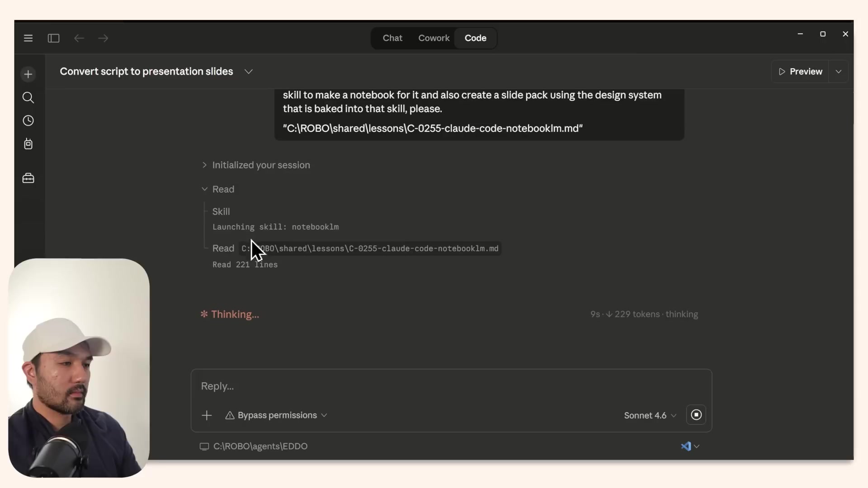View session history via the clock icon
Viewport: 868px width, 488px height.
point(28,121)
